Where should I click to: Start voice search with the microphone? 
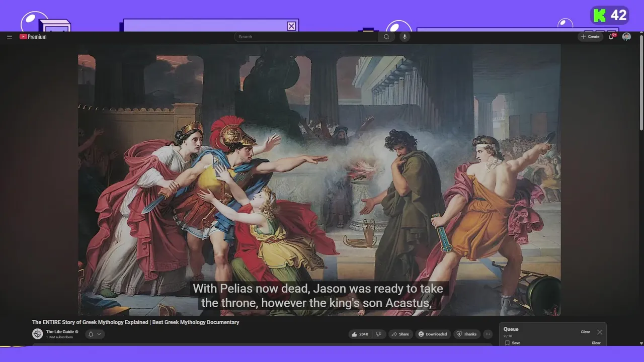point(405,37)
